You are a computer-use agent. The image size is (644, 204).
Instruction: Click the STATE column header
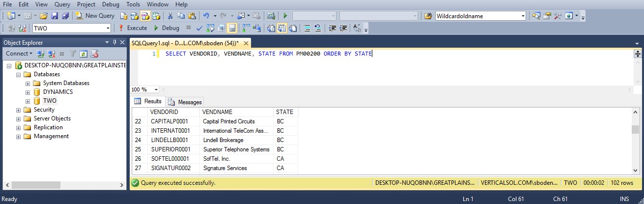[x=285, y=112]
